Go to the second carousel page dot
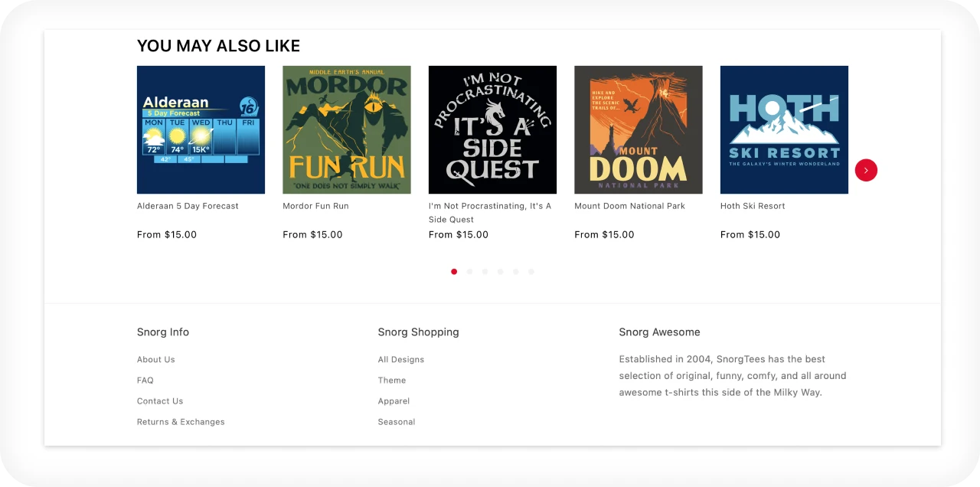980x487 pixels. coord(469,271)
